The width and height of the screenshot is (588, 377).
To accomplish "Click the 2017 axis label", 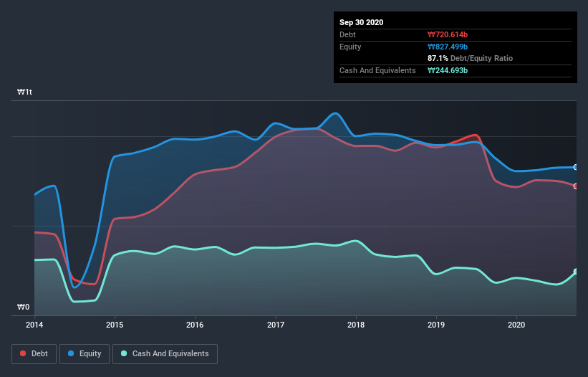I will [x=276, y=325].
